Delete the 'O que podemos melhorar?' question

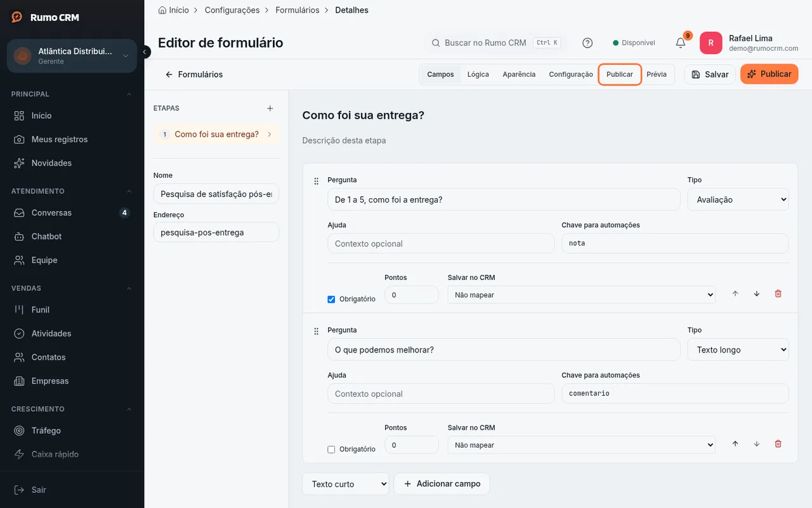tap(778, 444)
